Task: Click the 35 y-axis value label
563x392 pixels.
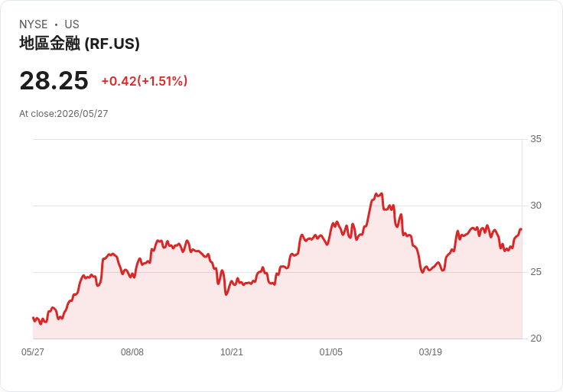Action: pyautogui.click(x=536, y=139)
